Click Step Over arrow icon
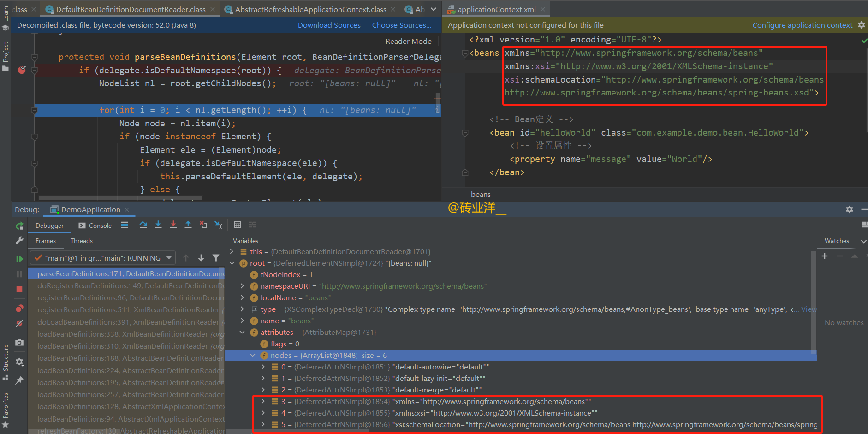The height and width of the screenshot is (434, 868). coord(143,225)
